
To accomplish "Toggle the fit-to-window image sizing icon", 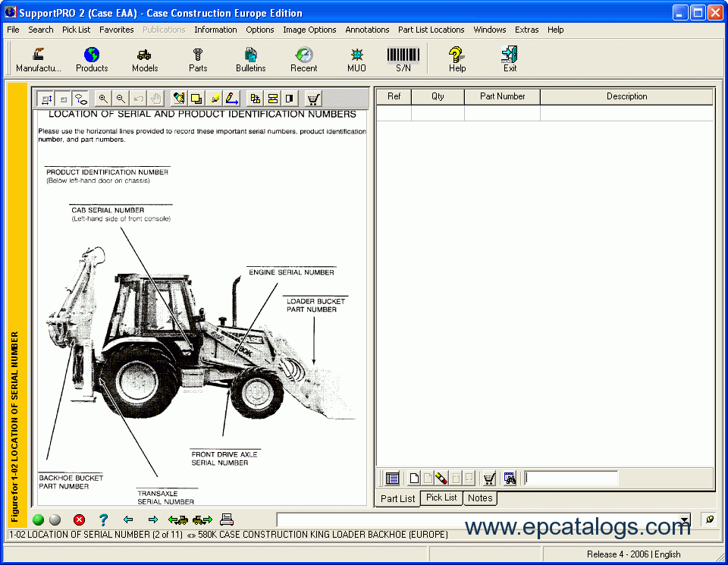I will (46, 99).
